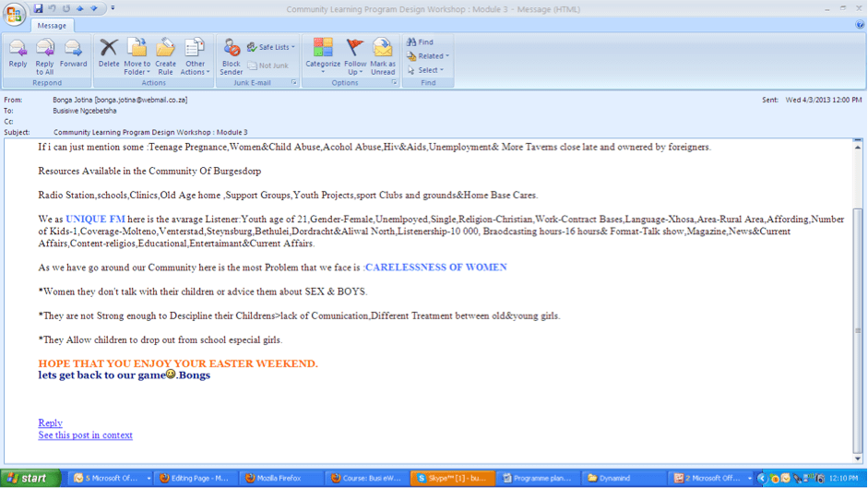Click the Reply envelope button

click(18, 54)
